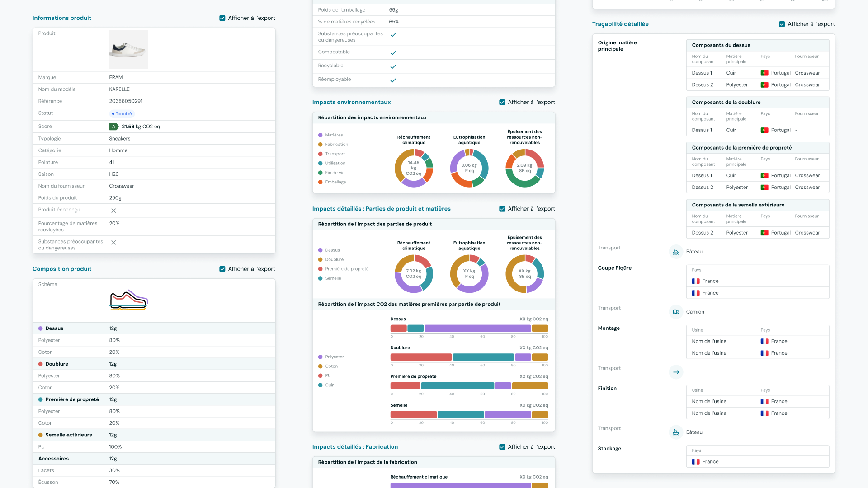Click the cross icon for Substances préoccupantes row

113,243
